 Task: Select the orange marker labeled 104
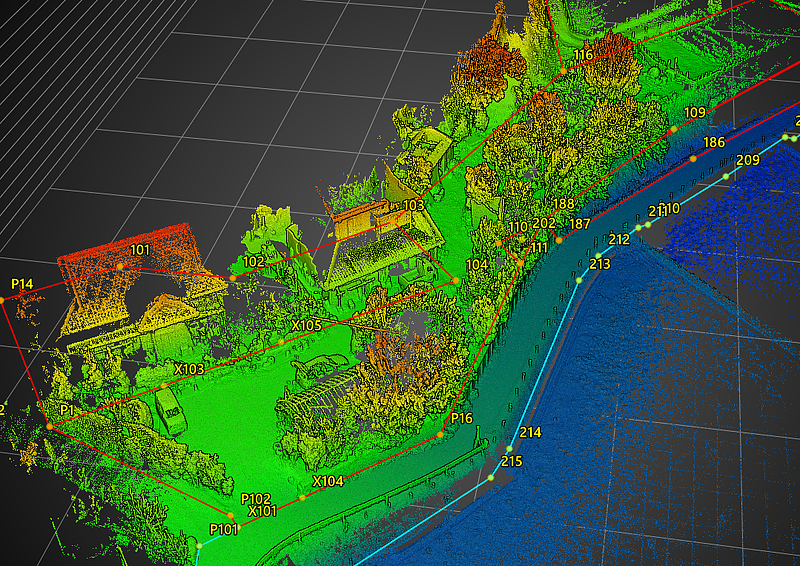(x=456, y=280)
